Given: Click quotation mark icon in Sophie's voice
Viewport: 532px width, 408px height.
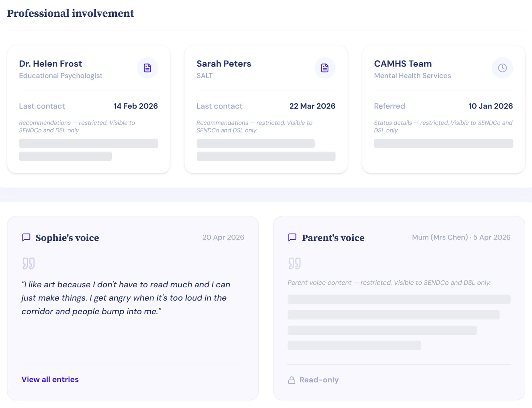Looking at the screenshot, I should (29, 263).
